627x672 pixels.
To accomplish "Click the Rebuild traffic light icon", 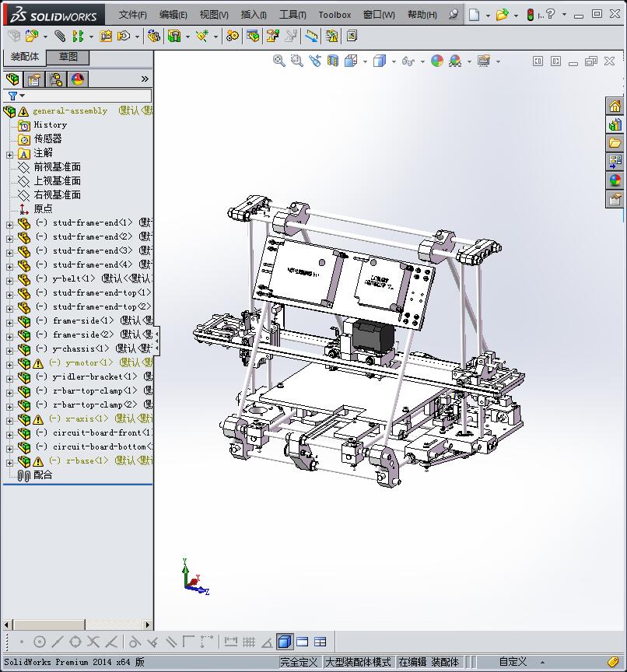I will click(530, 15).
